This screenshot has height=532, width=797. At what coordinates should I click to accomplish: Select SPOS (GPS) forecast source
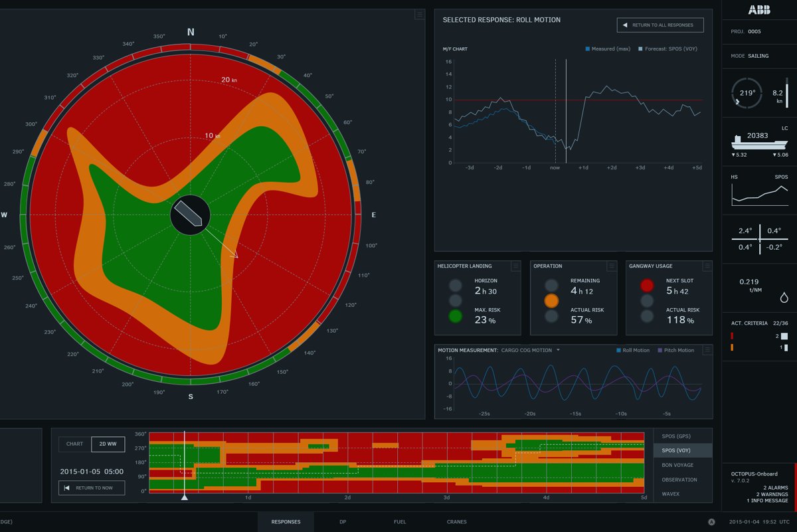coord(683,436)
